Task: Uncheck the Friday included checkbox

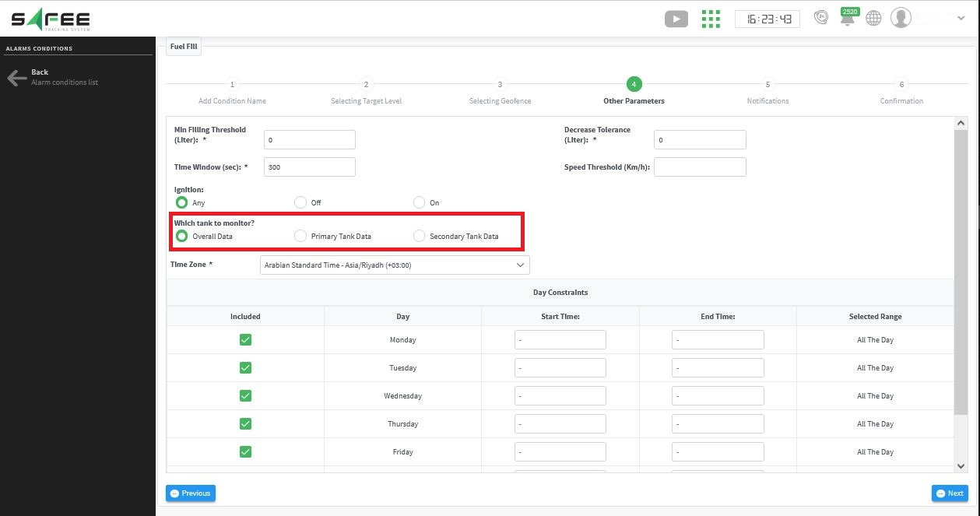Action: click(x=245, y=452)
